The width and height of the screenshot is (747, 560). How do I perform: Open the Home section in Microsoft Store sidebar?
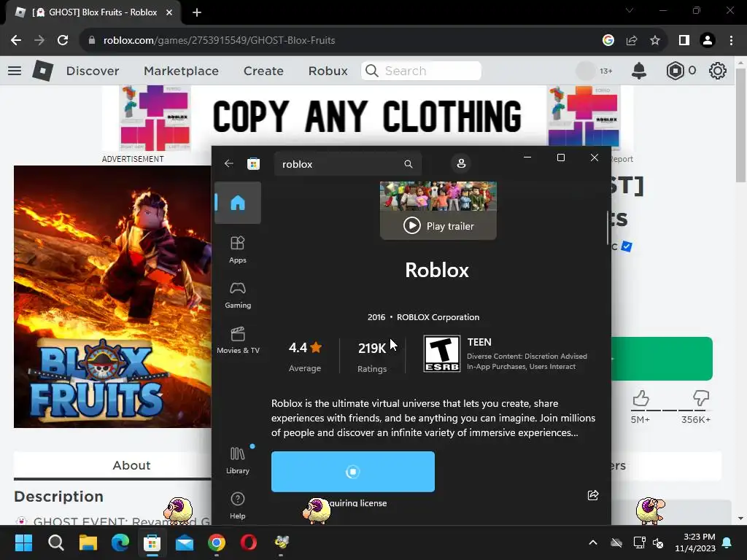238,203
